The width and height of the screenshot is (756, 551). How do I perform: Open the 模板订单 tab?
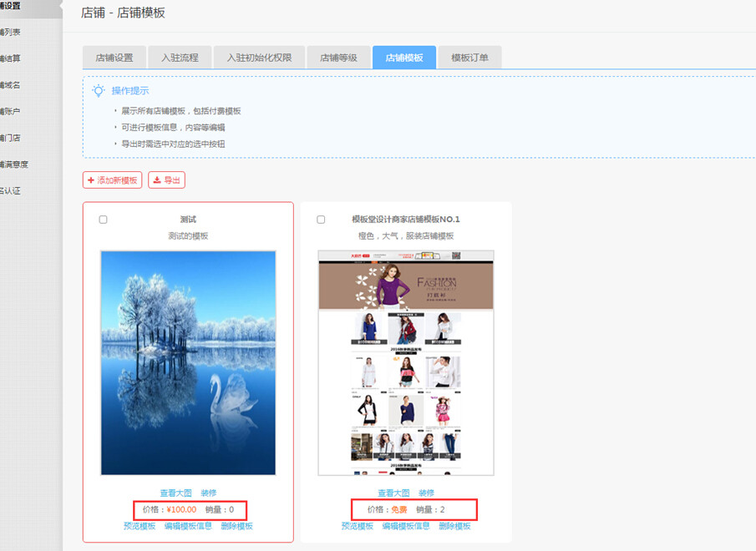(469, 58)
